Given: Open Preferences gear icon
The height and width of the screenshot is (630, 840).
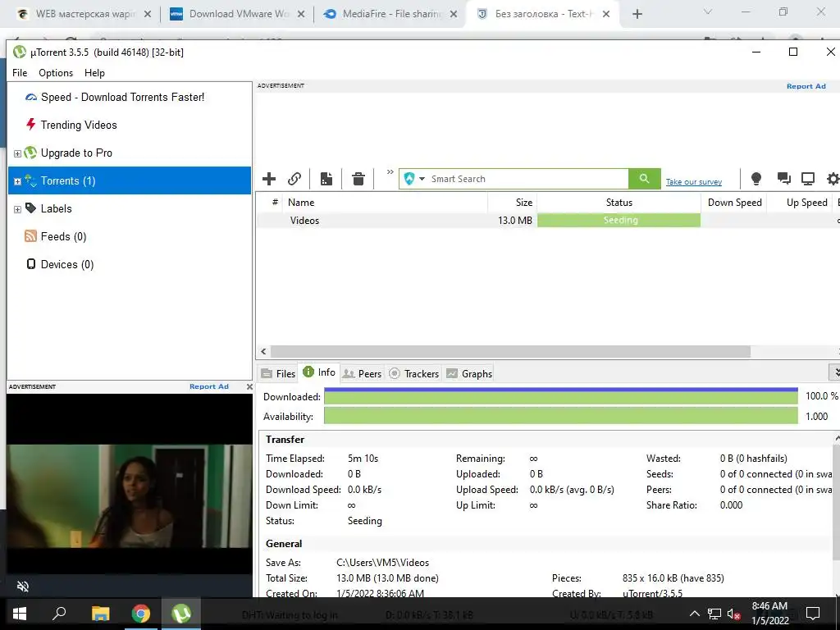Looking at the screenshot, I should click(x=833, y=178).
